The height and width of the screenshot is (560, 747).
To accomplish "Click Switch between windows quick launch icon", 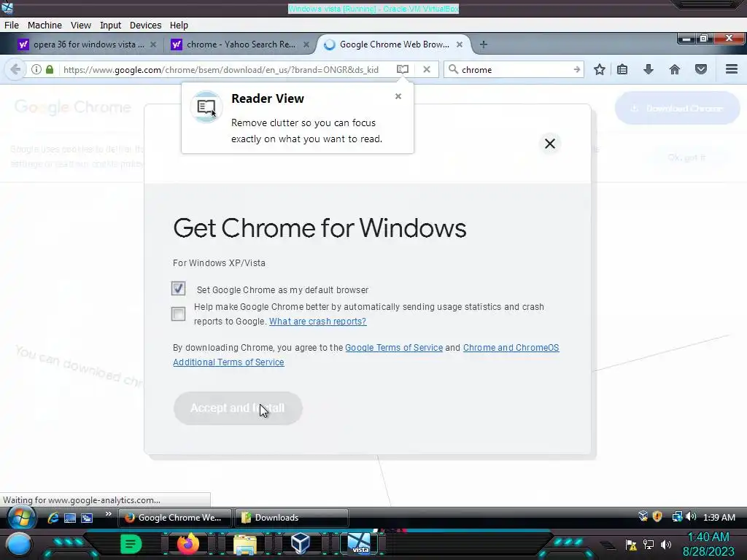I will 87,518.
